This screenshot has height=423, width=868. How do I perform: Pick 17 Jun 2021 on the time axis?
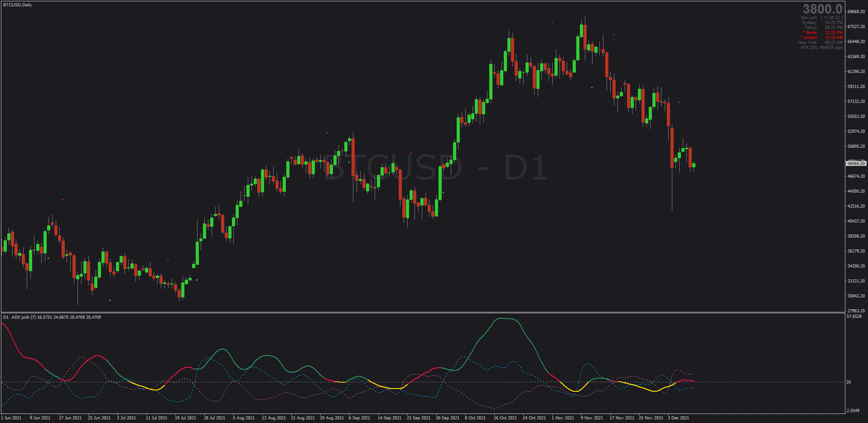click(x=70, y=418)
